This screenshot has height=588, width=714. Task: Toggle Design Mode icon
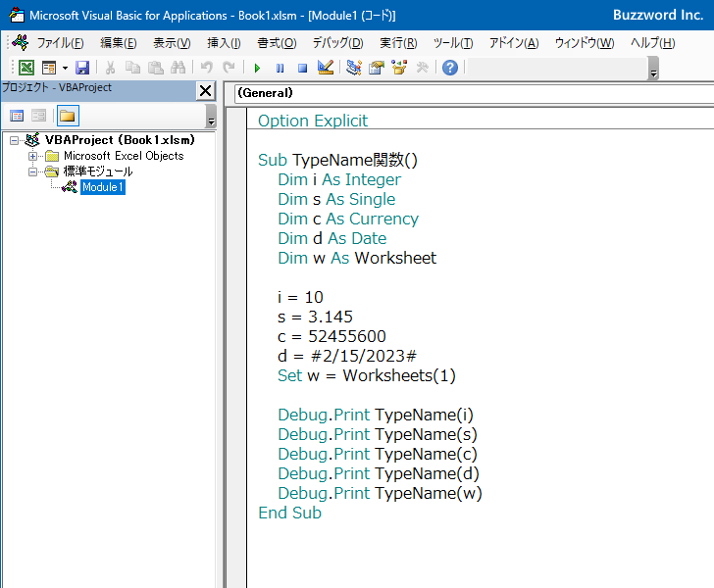pos(326,68)
